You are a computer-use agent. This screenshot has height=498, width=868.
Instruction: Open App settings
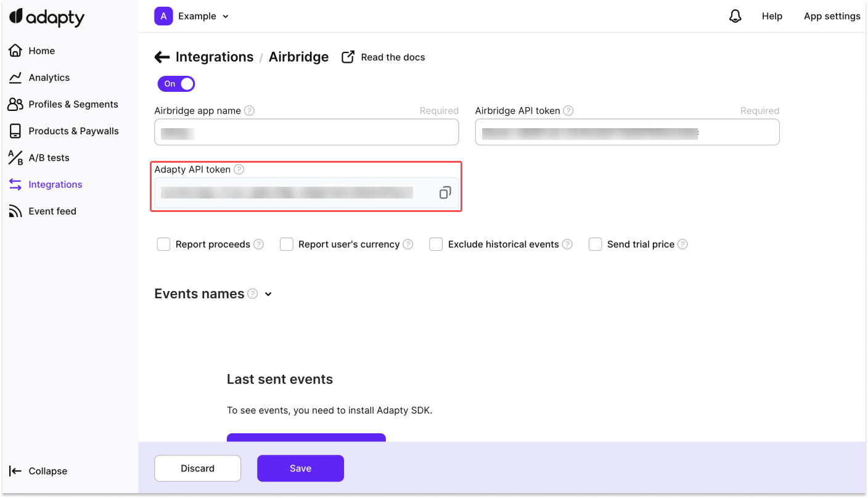click(832, 17)
